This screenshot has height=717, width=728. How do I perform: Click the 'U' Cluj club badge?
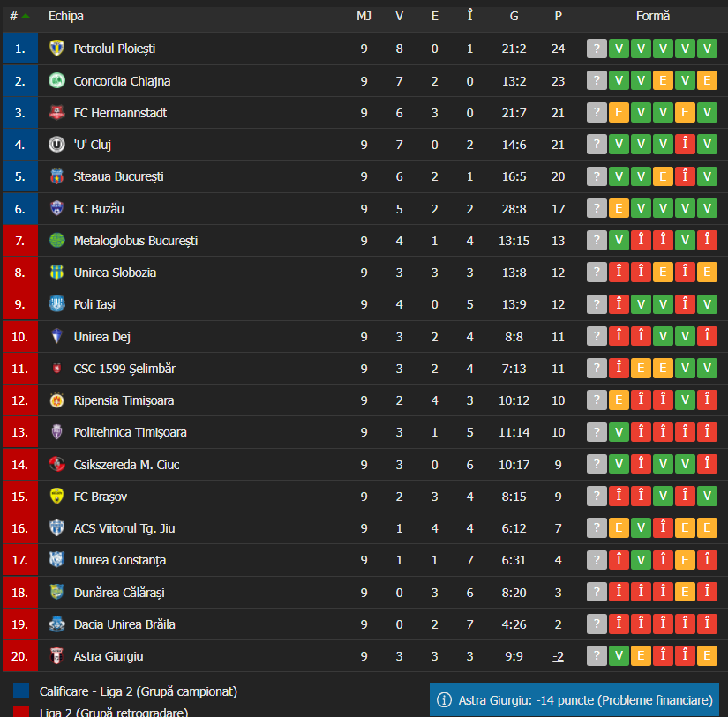56,145
